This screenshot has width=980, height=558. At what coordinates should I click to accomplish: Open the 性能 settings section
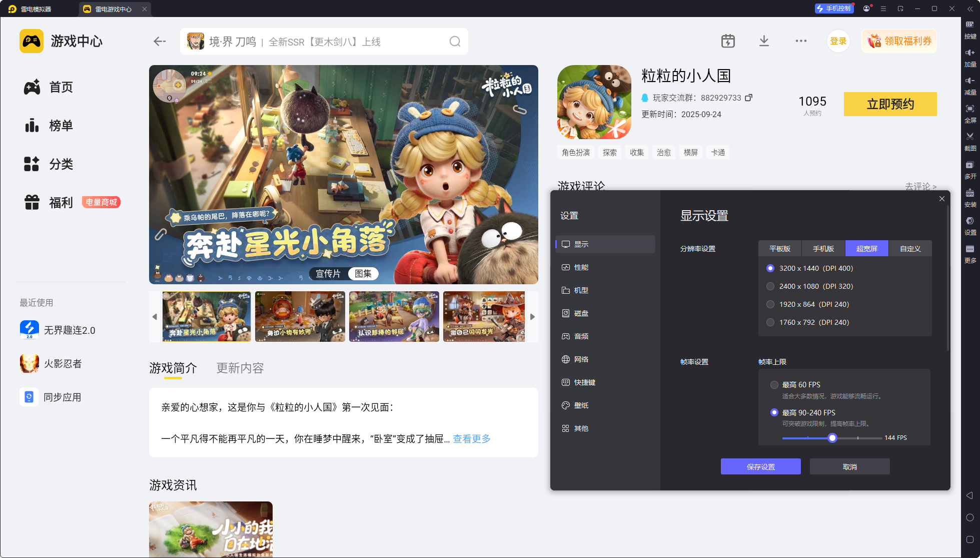tap(581, 267)
